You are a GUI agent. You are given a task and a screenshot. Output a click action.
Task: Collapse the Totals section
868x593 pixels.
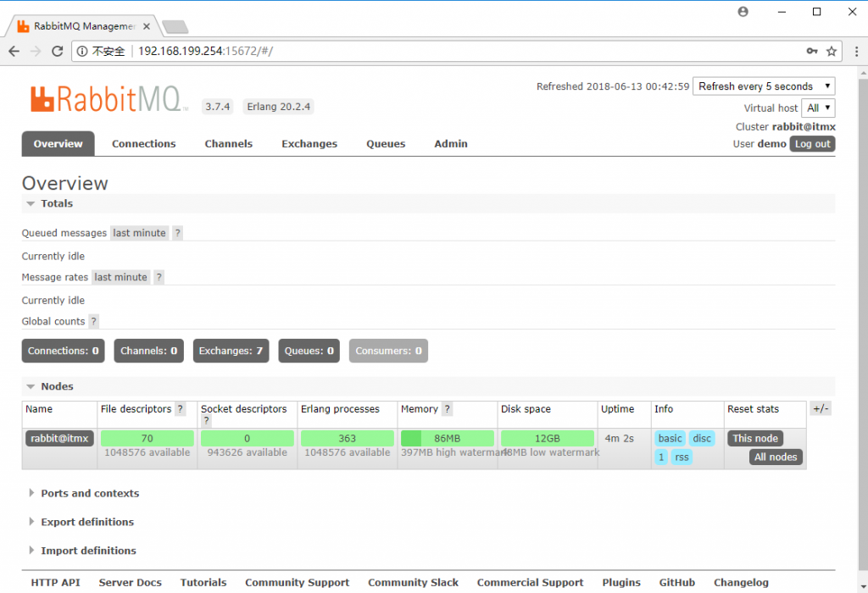point(56,203)
